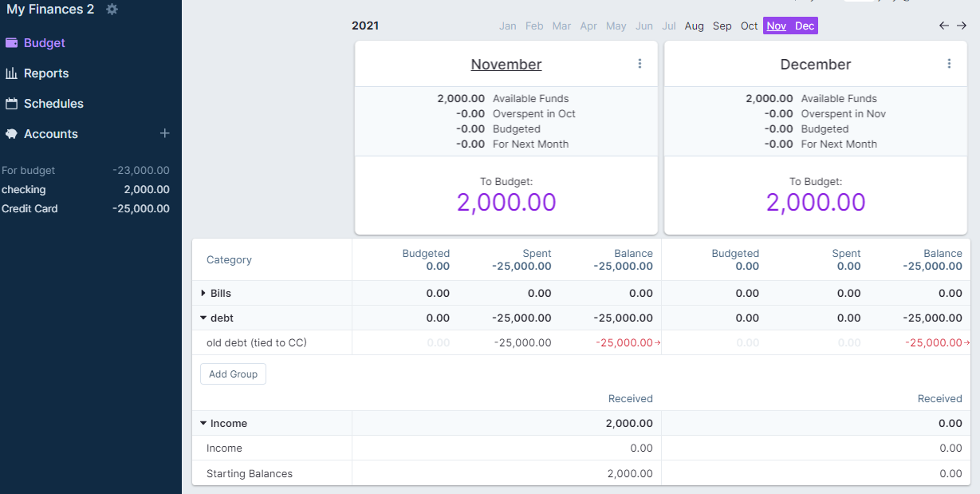
Task: Click the December month heading
Action: (816, 65)
